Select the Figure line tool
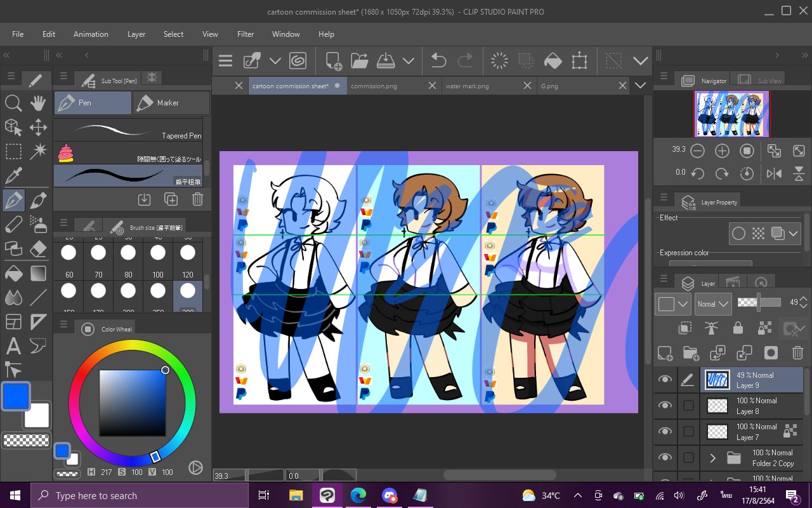 [38, 297]
